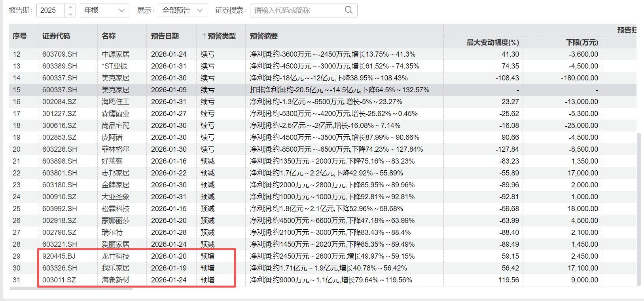
Task: Click the 大亚圣象 name cell
Action: point(116,197)
